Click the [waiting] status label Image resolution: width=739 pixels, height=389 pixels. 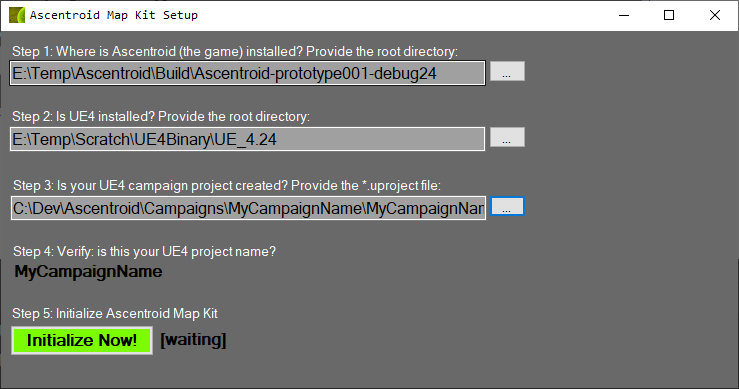point(193,340)
